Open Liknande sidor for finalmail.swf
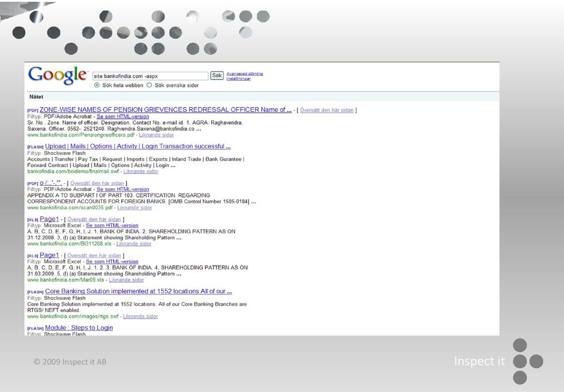This screenshot has width=564, height=392. [x=141, y=172]
